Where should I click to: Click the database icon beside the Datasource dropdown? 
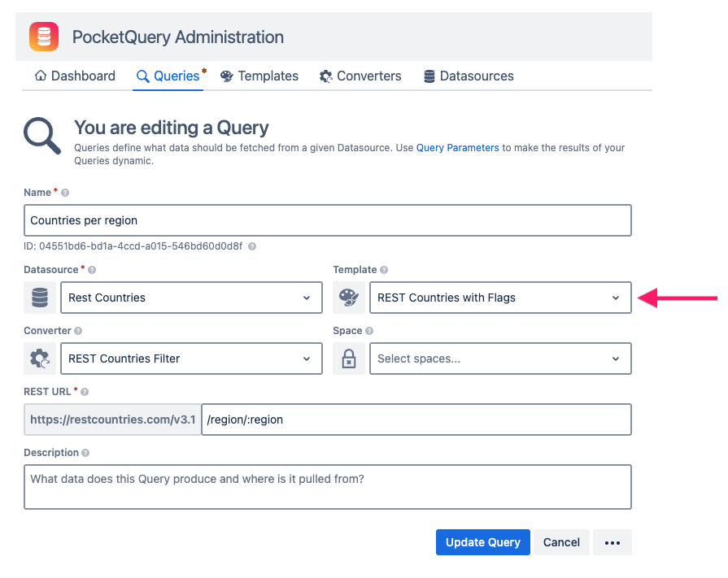pos(39,298)
